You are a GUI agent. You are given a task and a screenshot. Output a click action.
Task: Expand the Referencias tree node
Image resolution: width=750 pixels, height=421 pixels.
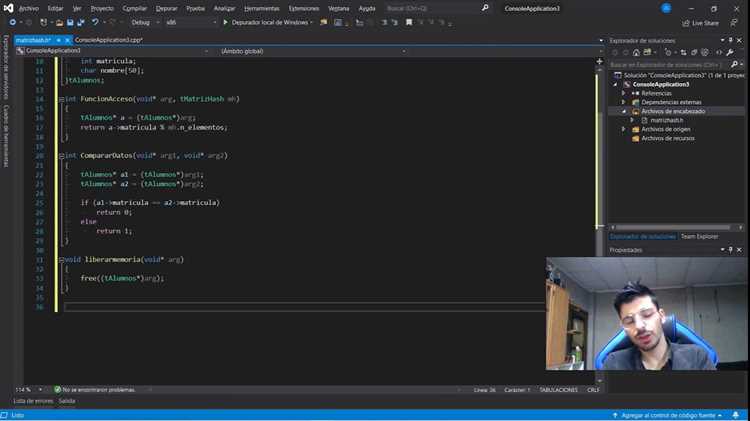point(623,93)
